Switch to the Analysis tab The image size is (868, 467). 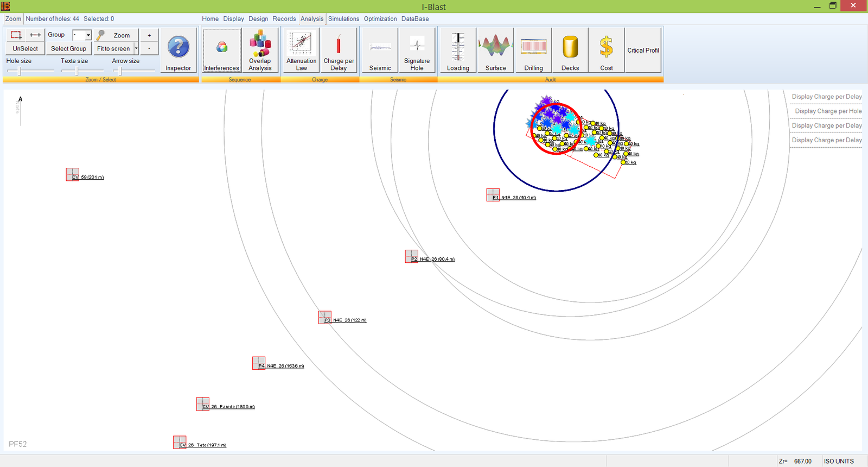[312, 18]
